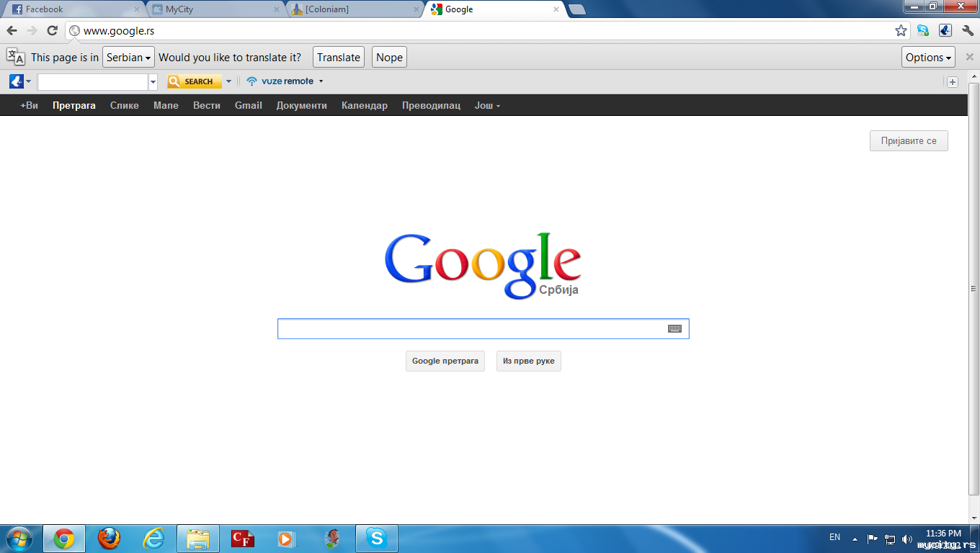Sign in with Пријавите се button
Viewport: 980px width, 553px height.
[x=909, y=140]
